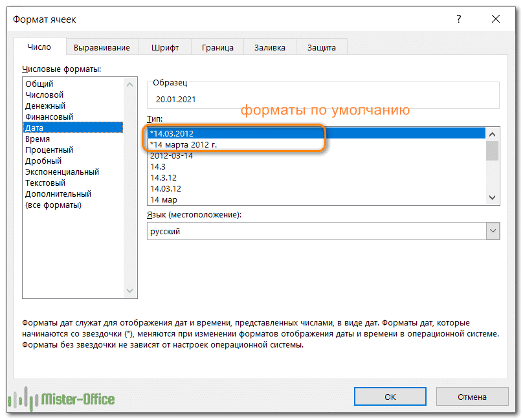Choose the Общий number format
This screenshot has height=420, width=523.
[x=39, y=83]
